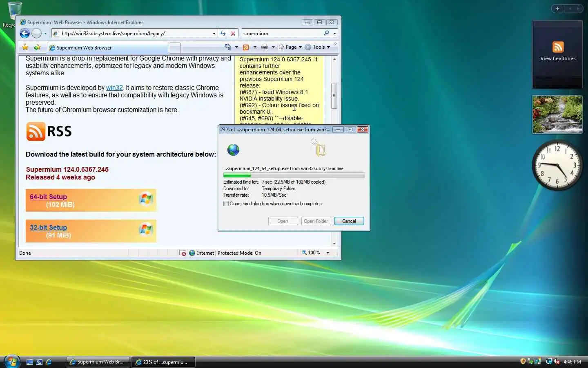Click the scroll up arrow of page
This screenshot has height=368, width=588.
coord(334,59)
